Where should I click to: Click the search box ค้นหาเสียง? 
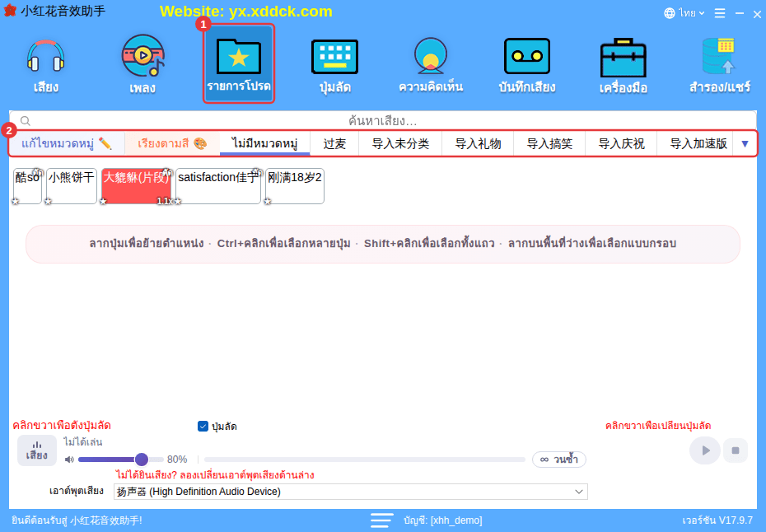pos(382,121)
